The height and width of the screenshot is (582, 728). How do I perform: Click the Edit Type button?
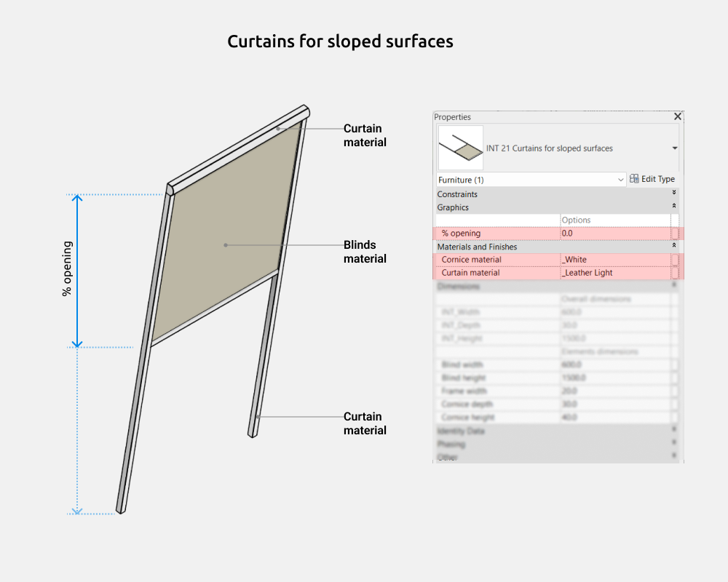click(652, 179)
